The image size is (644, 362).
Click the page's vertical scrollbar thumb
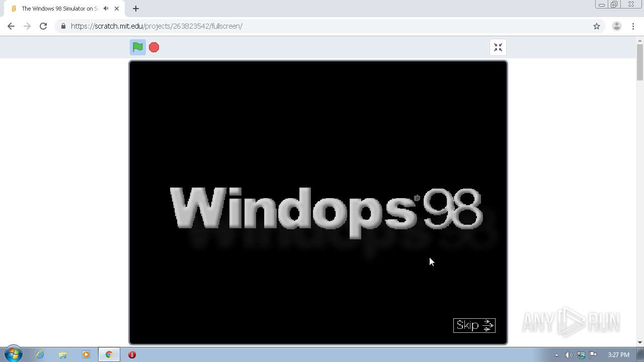pyautogui.click(x=640, y=62)
